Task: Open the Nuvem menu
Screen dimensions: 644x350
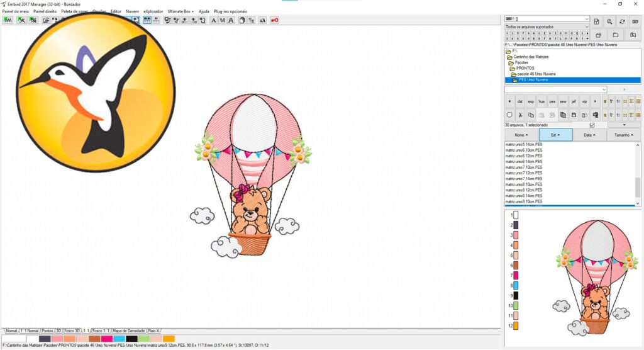Action: click(132, 11)
